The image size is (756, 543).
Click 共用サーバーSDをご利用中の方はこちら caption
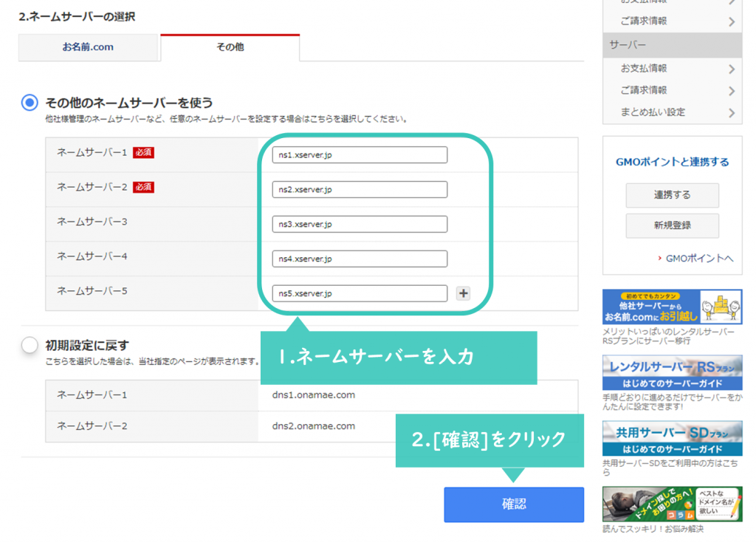pyautogui.click(x=670, y=468)
